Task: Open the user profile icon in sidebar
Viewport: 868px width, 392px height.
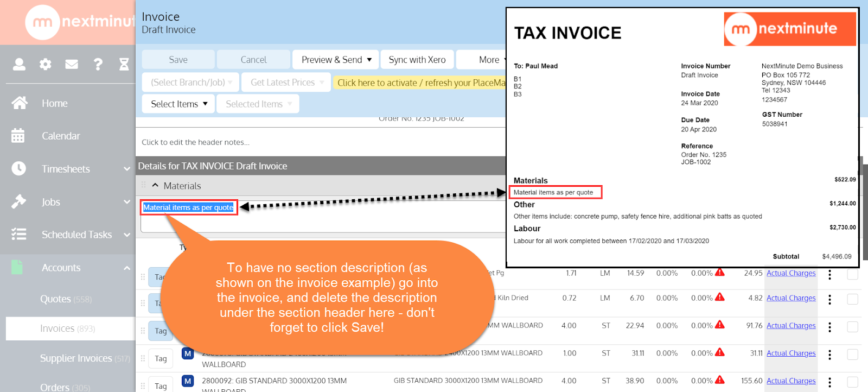Action: tap(19, 65)
